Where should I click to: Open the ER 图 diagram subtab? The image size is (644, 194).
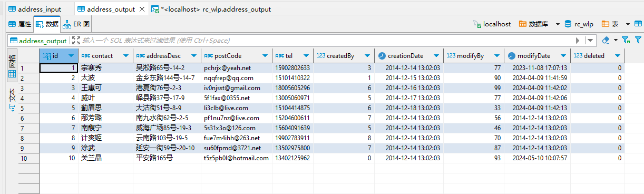pyautogui.click(x=76, y=24)
